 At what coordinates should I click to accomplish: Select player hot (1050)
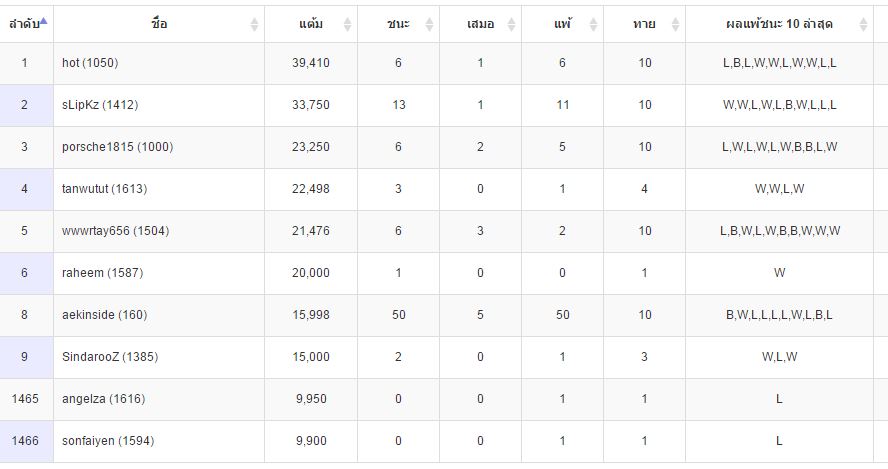(x=90, y=63)
